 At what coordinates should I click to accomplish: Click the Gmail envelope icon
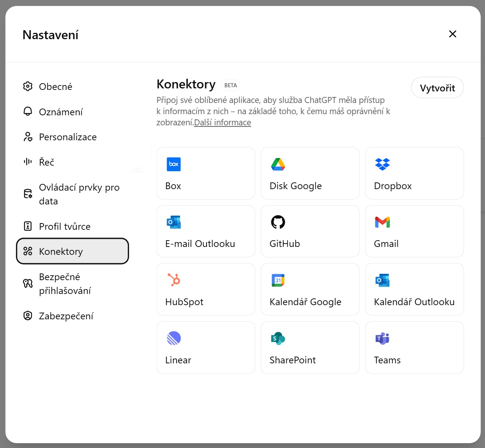pyautogui.click(x=382, y=222)
